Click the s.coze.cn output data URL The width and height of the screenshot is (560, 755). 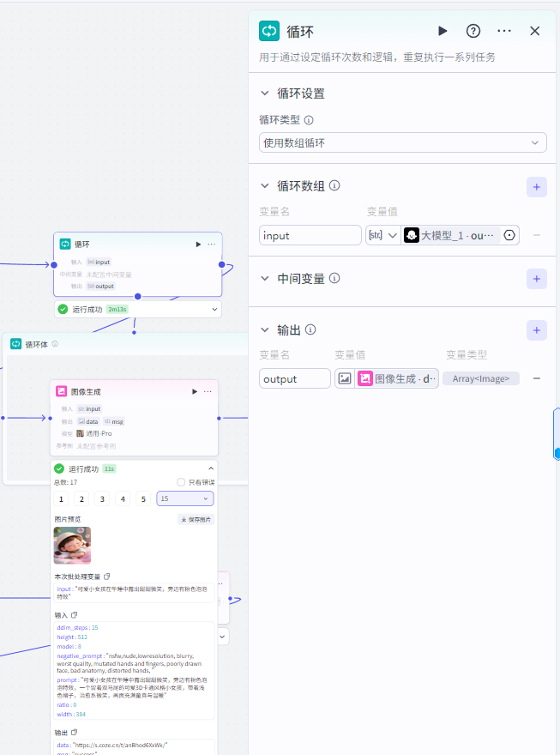click(119, 745)
